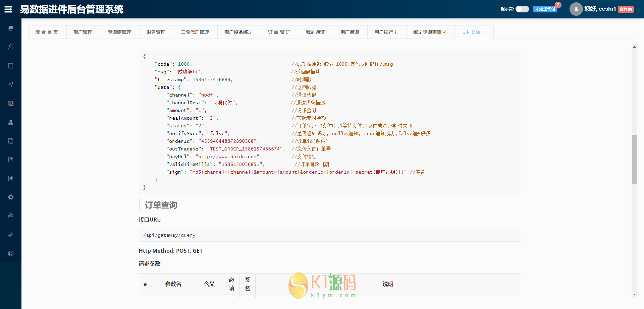Click the 您好, ceshi1 username

click(600, 9)
